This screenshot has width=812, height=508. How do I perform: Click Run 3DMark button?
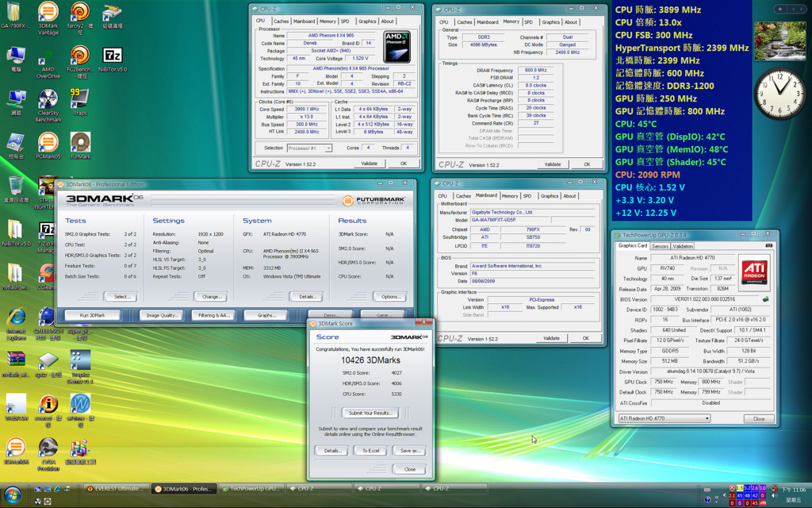93,315
